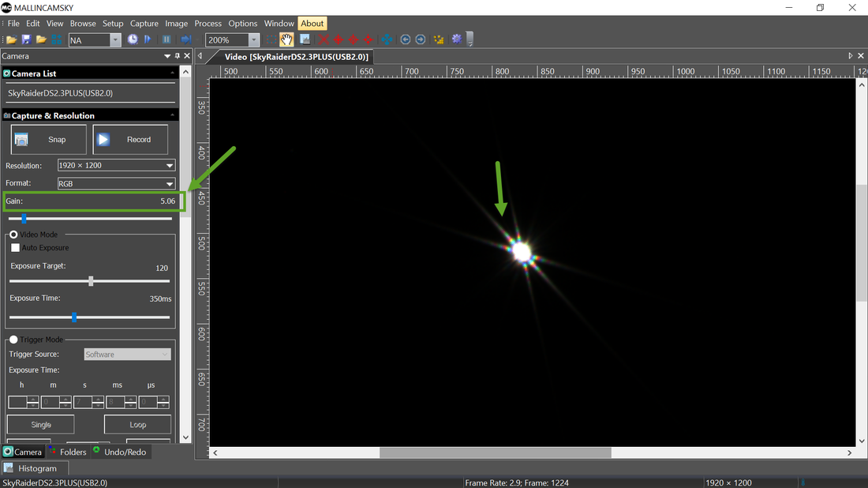Screen dimensions: 868x488
Task: Select SkyRaiderDS2.3PLUS(USB2.0) in the Camera List
Action: click(60, 93)
